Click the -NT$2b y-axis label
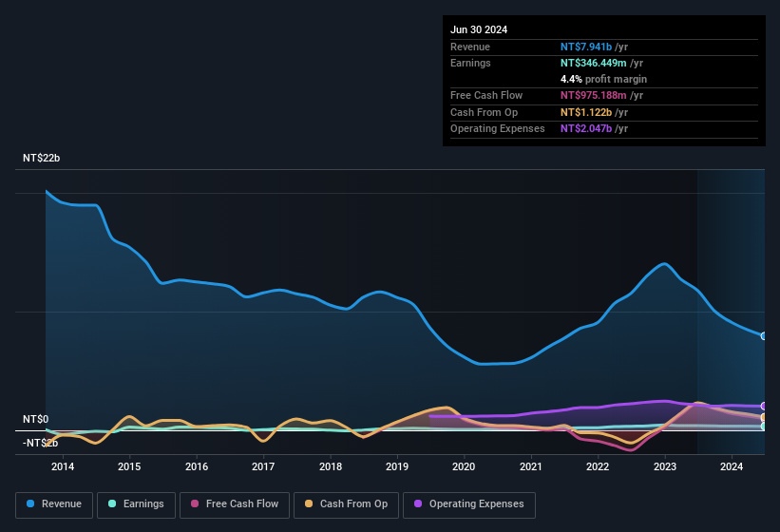Screen dimensions: 780x532 click(40, 443)
